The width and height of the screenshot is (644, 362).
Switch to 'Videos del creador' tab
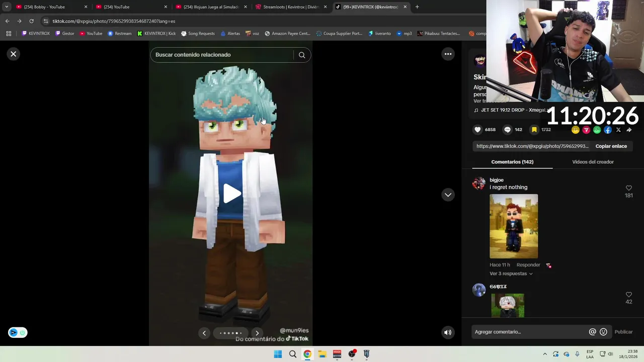pos(593,162)
